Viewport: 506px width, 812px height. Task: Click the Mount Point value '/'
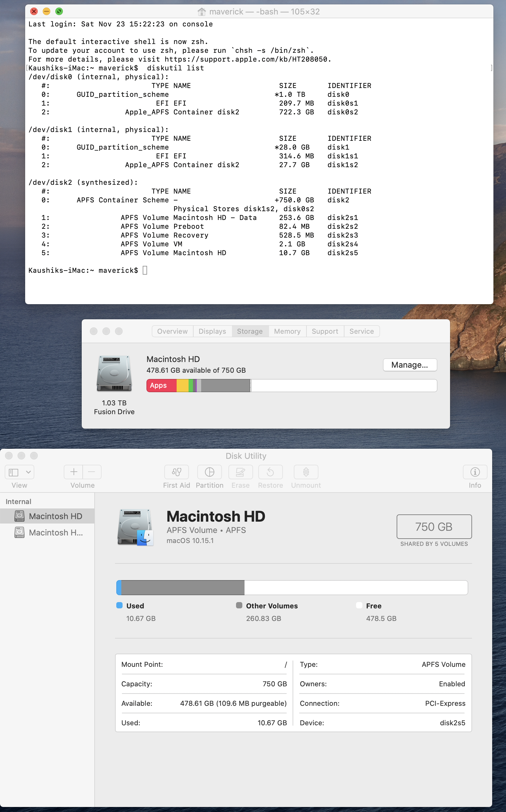pos(286,664)
